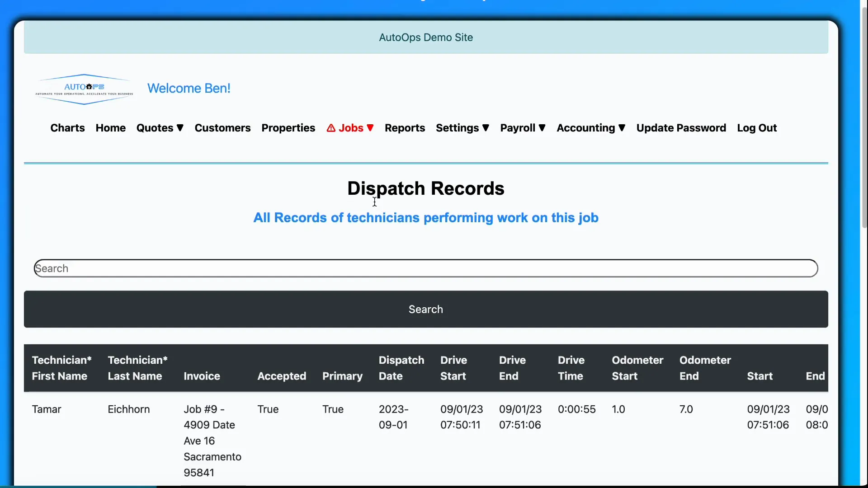Open the Payroll dropdown

(523, 128)
